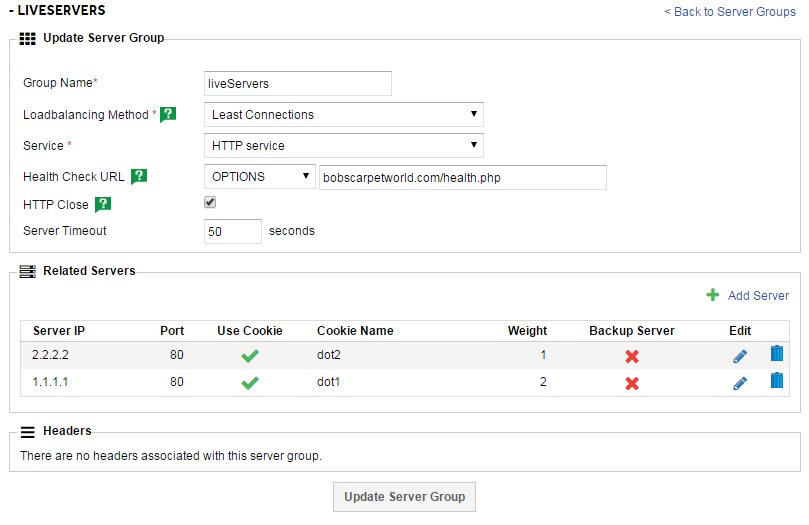Click the health check URL text field
The height and width of the screenshot is (525, 809).
(x=462, y=177)
